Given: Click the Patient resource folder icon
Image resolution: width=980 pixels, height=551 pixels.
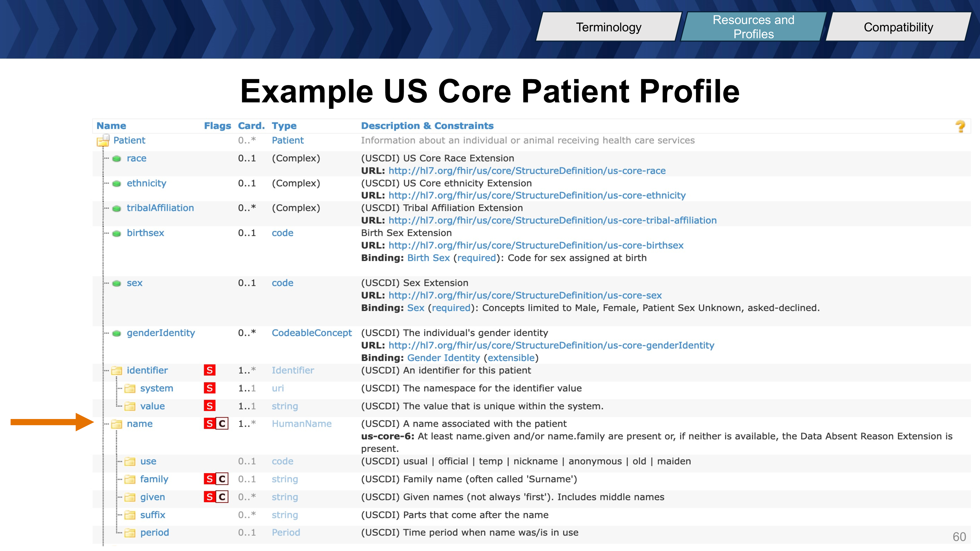Looking at the screenshot, I should [103, 141].
